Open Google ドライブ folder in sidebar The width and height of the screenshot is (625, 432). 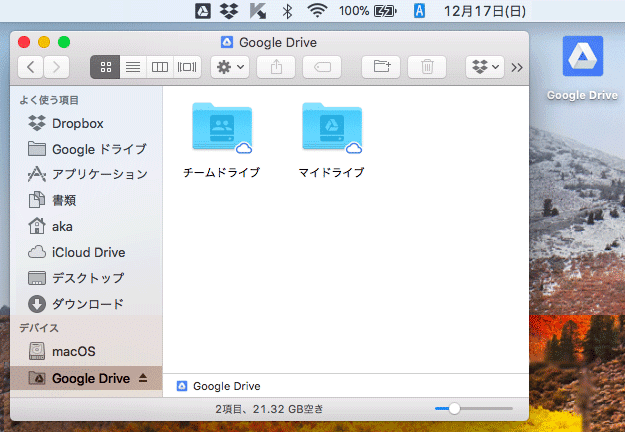[x=86, y=149]
